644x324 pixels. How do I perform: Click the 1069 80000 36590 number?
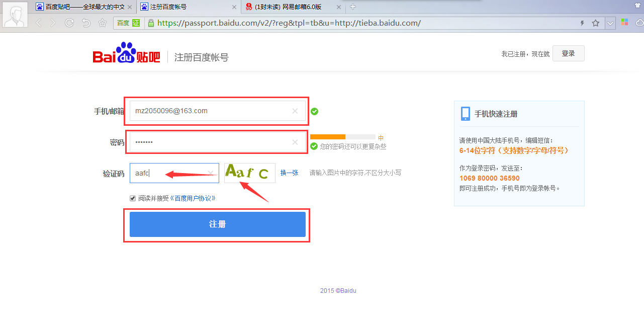pos(490,178)
